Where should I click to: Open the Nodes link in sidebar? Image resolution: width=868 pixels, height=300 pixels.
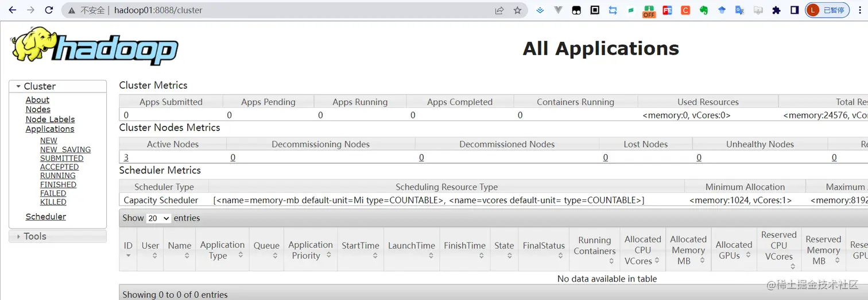pos(38,109)
